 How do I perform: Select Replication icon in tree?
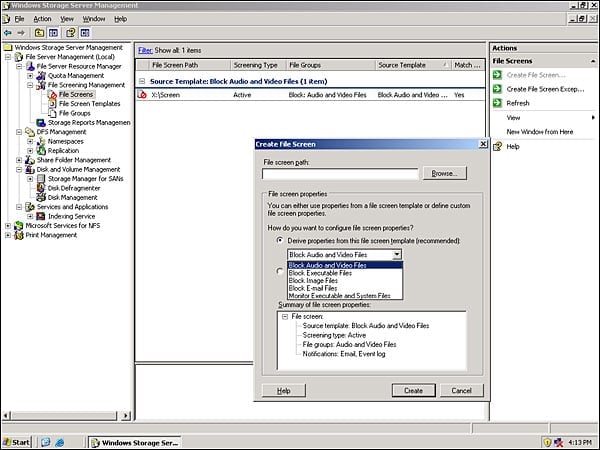41,151
